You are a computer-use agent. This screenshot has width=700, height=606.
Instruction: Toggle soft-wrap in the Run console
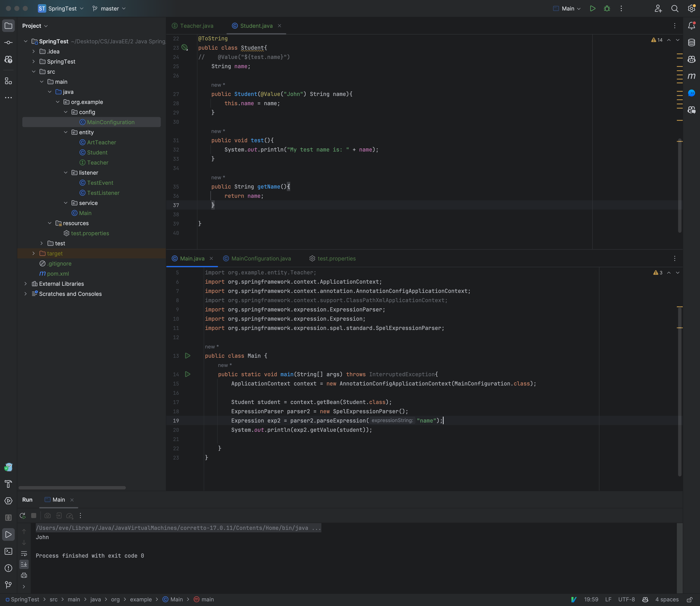click(24, 554)
